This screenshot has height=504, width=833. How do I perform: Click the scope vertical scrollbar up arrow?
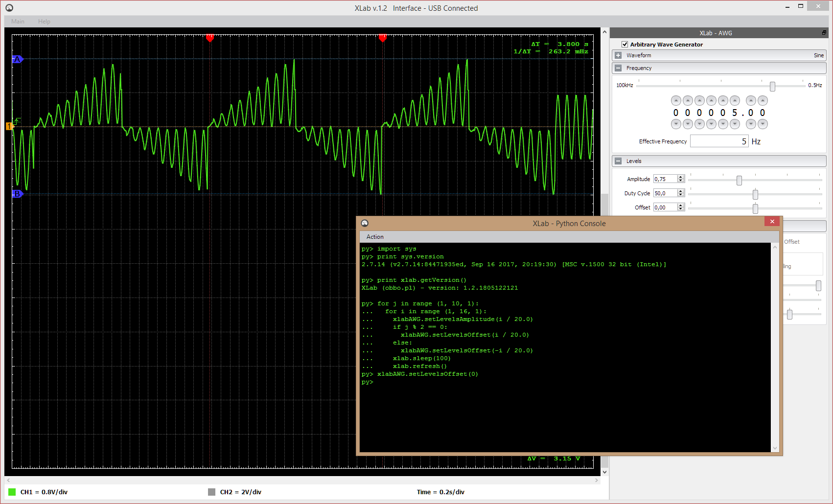(605, 32)
